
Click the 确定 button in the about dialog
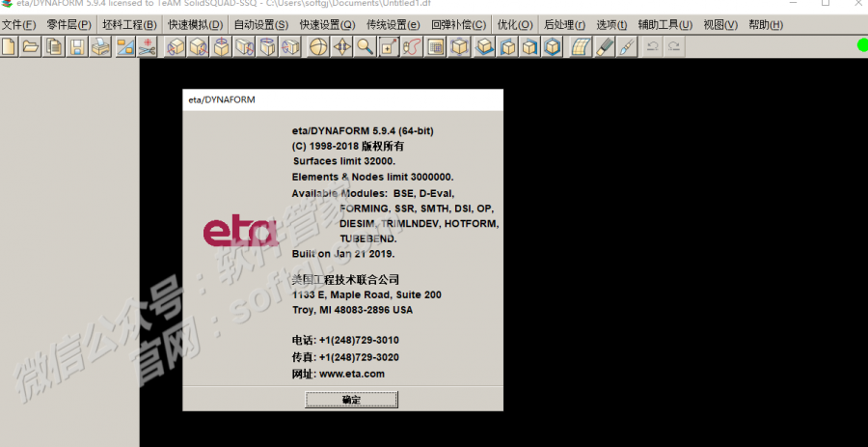(351, 400)
